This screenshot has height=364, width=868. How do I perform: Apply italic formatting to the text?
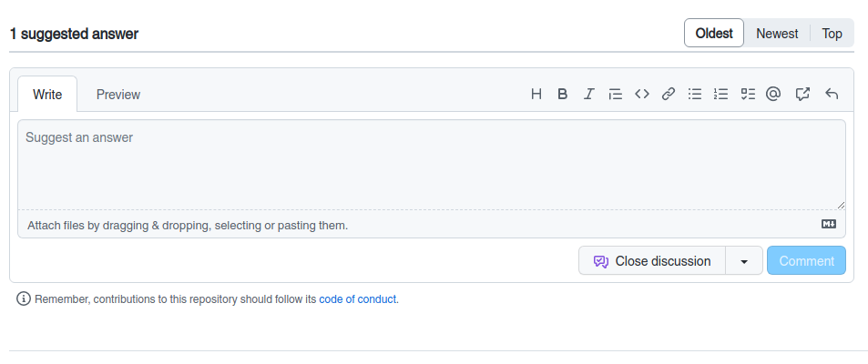(x=589, y=94)
